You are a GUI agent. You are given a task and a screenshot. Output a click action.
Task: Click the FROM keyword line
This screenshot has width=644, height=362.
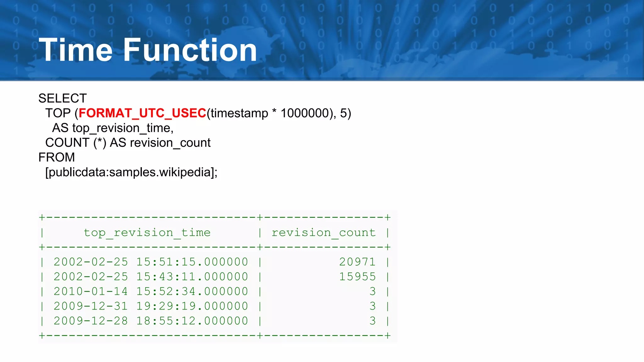point(57,157)
